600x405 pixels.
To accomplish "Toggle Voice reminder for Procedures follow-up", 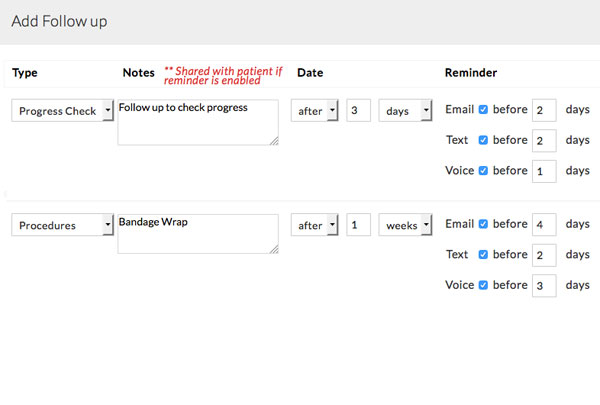I will [484, 285].
